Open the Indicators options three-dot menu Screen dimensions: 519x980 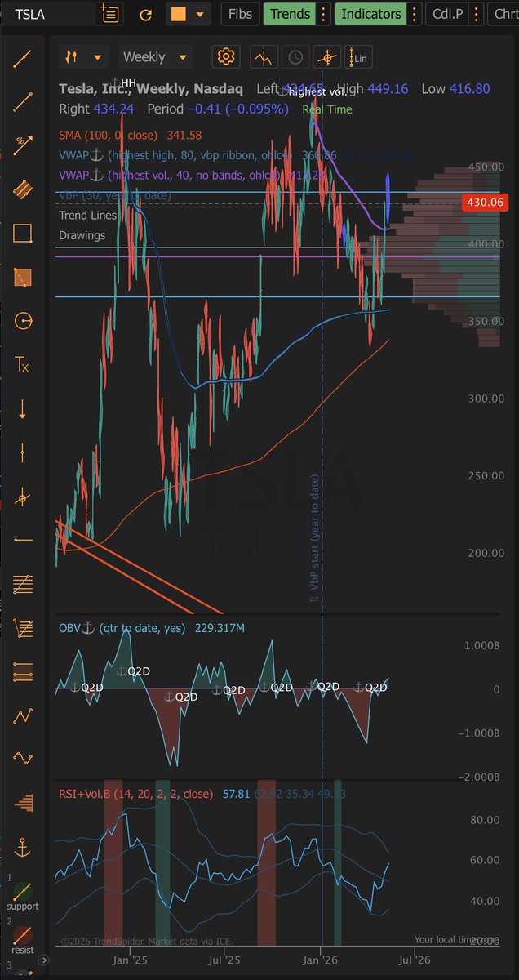[x=415, y=14]
